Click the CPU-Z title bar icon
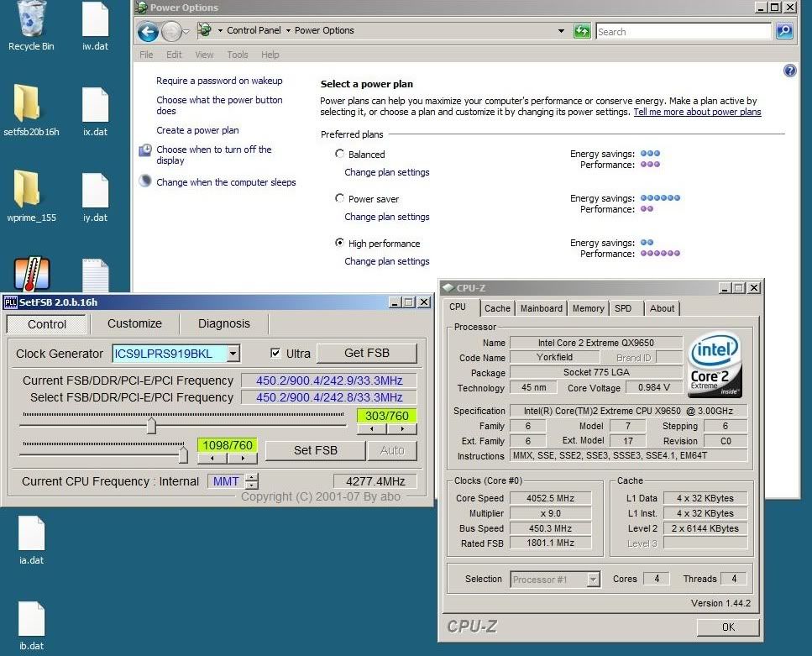Viewport: 812px width, 656px height. 448,287
